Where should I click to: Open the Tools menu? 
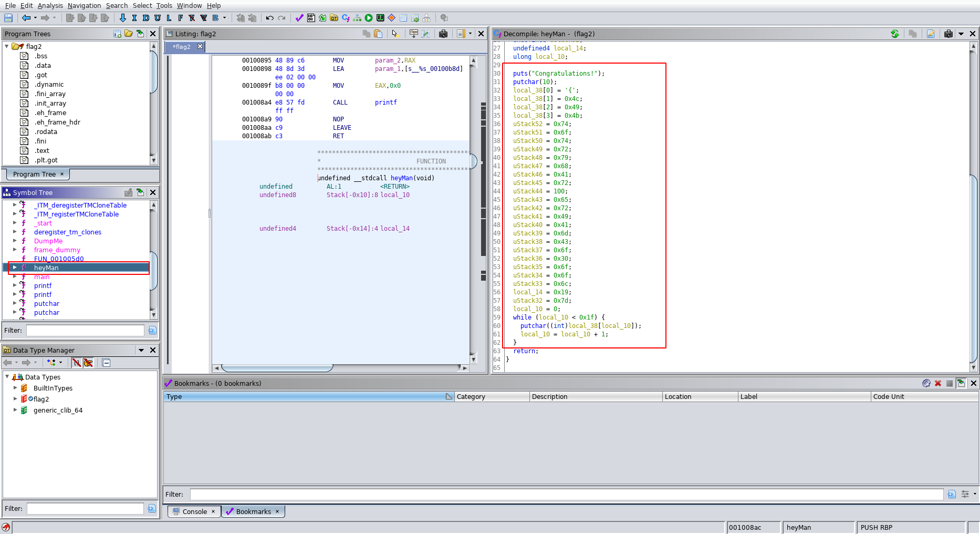164,5
